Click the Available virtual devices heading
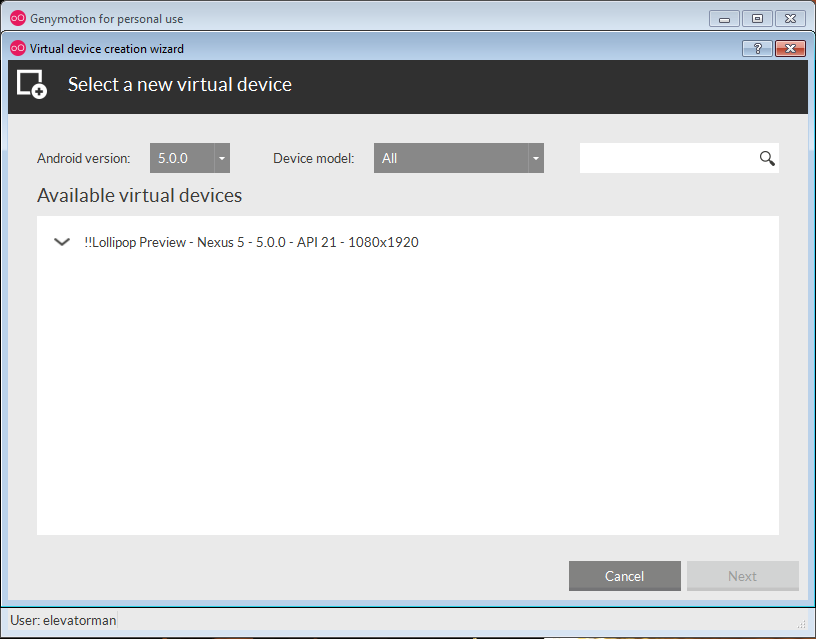 (139, 196)
